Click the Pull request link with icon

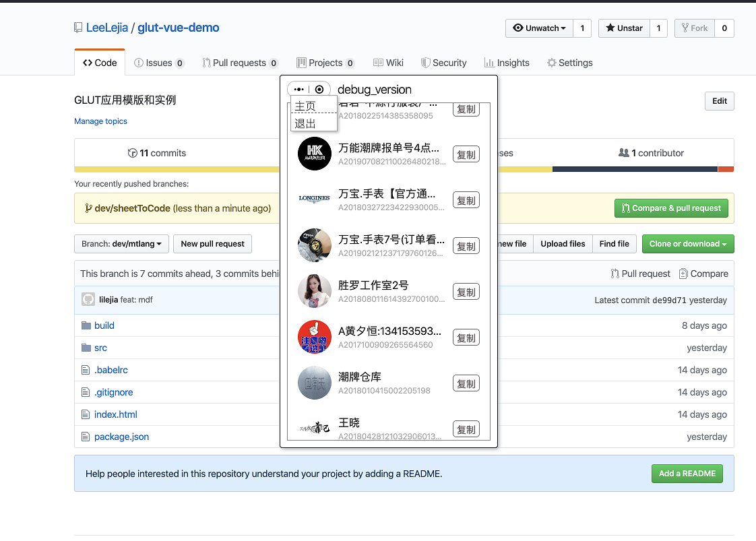click(640, 274)
